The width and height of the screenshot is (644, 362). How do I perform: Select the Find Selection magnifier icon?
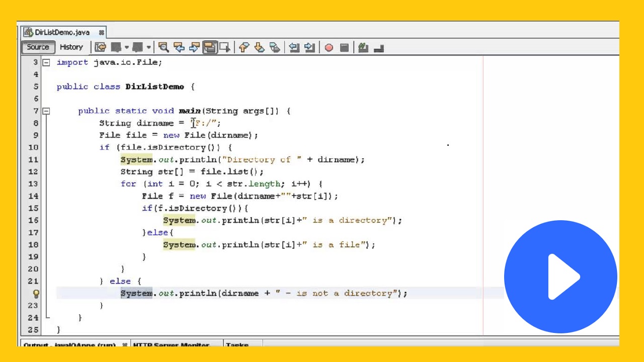164,47
